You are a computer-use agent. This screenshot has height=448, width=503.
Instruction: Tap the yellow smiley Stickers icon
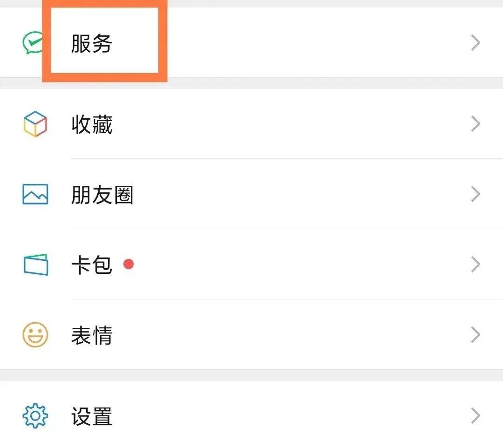click(35, 335)
